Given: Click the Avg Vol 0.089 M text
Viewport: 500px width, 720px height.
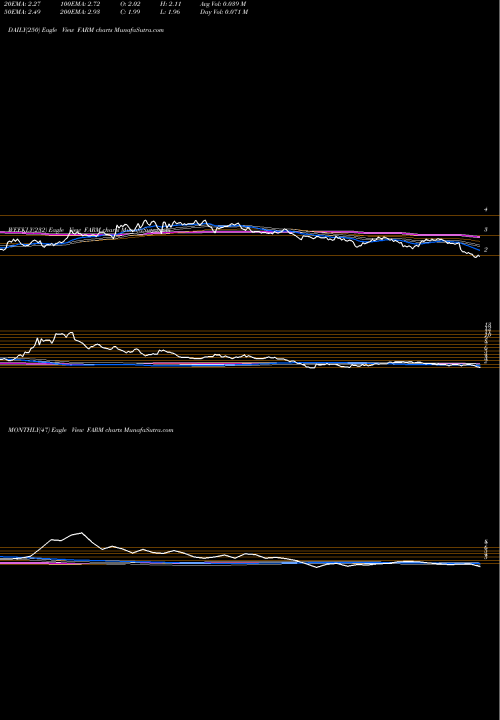Looking at the screenshot, I should click(223, 4).
